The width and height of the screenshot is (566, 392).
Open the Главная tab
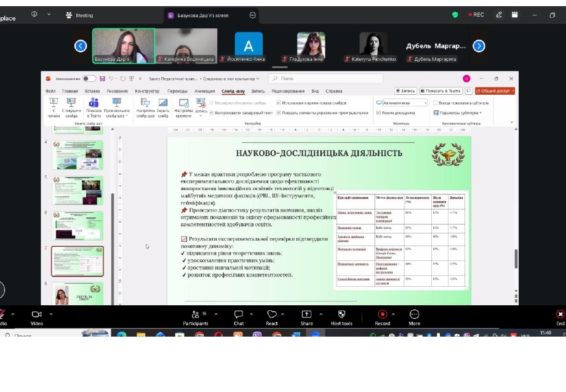[70, 91]
